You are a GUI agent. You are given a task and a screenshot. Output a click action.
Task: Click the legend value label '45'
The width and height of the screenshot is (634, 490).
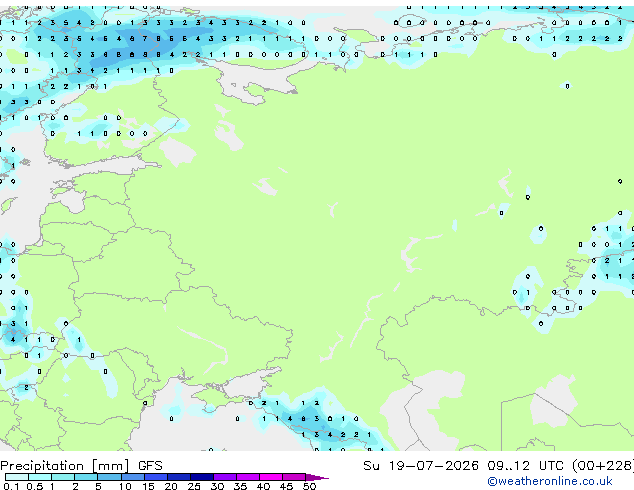point(286,486)
